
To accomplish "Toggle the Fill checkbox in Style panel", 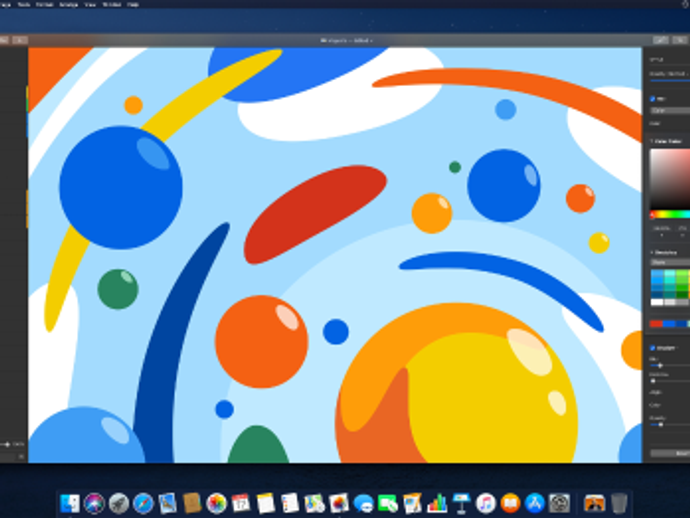I will [653, 99].
